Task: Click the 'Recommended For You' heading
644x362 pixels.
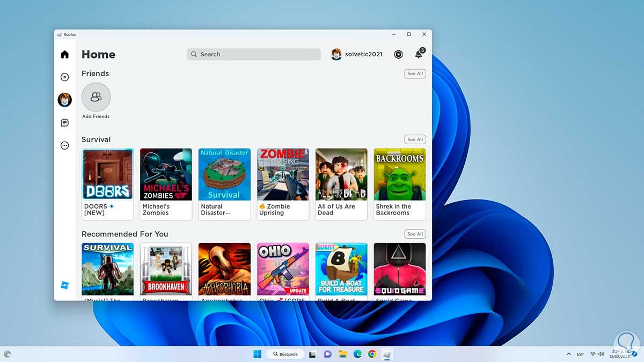Action: pyautogui.click(x=125, y=234)
